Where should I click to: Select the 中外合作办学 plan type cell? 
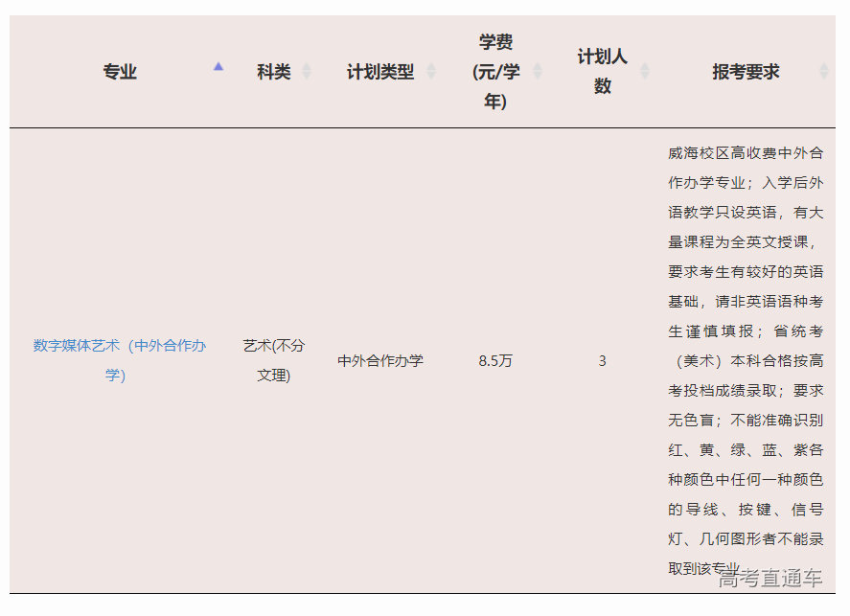[380, 361]
